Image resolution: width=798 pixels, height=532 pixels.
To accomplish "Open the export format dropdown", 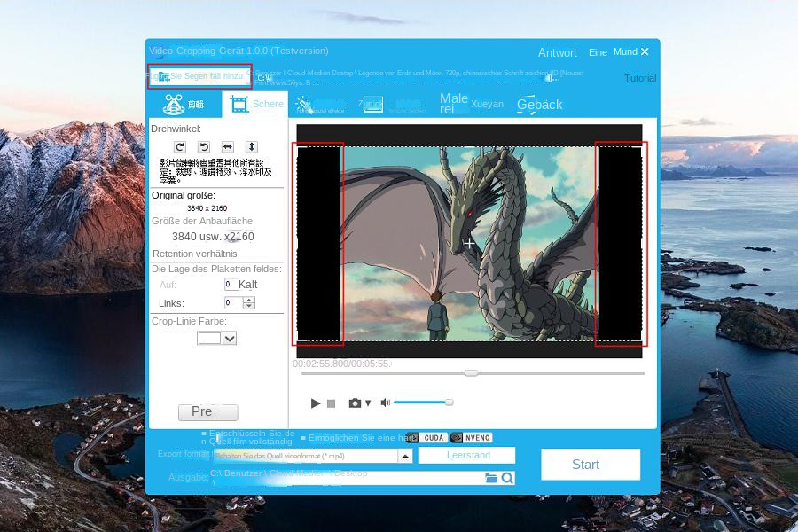I will (x=405, y=456).
